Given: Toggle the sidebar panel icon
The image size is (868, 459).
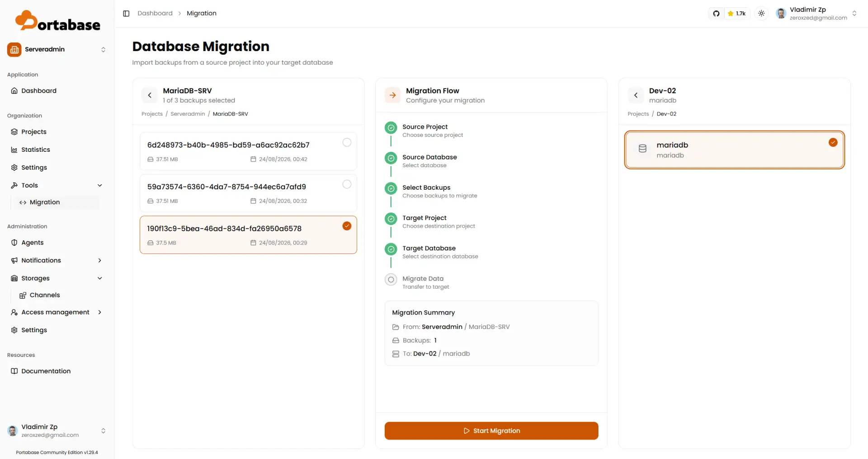Looking at the screenshot, I should pos(126,14).
